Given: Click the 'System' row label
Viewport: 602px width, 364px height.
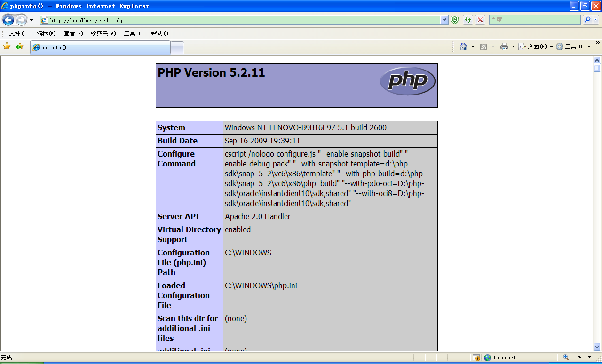Looking at the screenshot, I should coord(171,127).
